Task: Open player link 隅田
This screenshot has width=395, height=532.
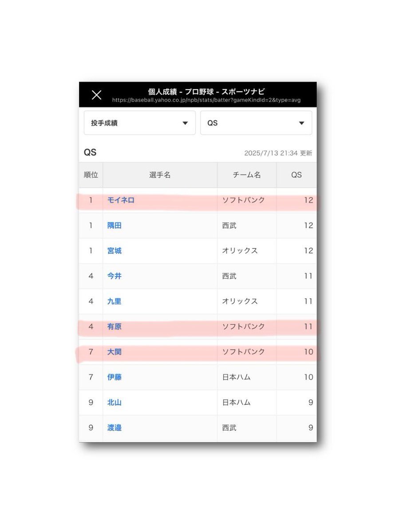Action: pos(115,225)
